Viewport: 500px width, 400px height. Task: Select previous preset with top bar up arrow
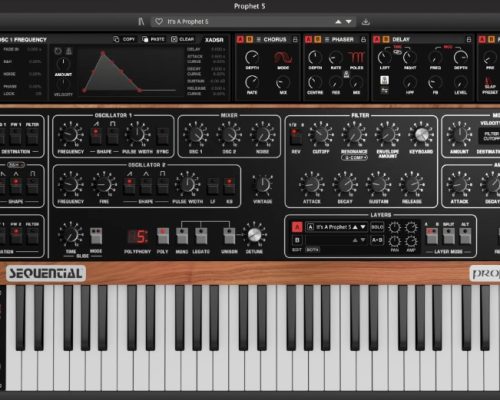[338, 22]
